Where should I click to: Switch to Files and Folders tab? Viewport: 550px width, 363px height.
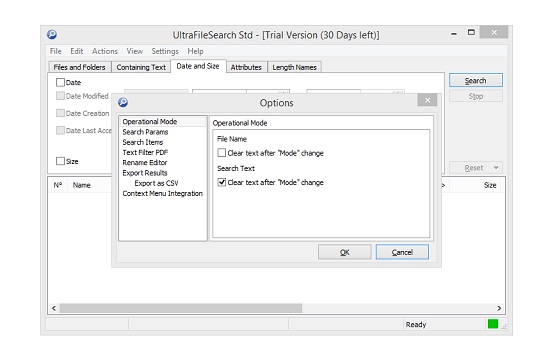coord(79,67)
